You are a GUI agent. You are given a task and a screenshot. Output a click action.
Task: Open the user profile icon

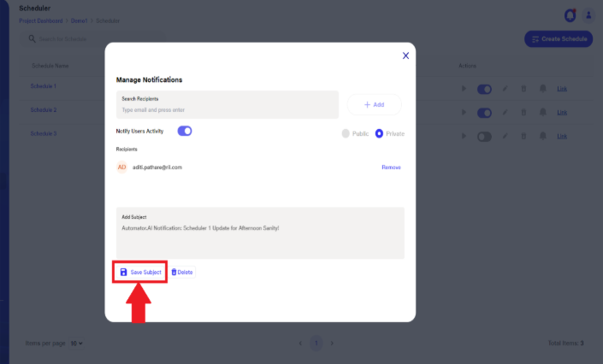point(588,15)
